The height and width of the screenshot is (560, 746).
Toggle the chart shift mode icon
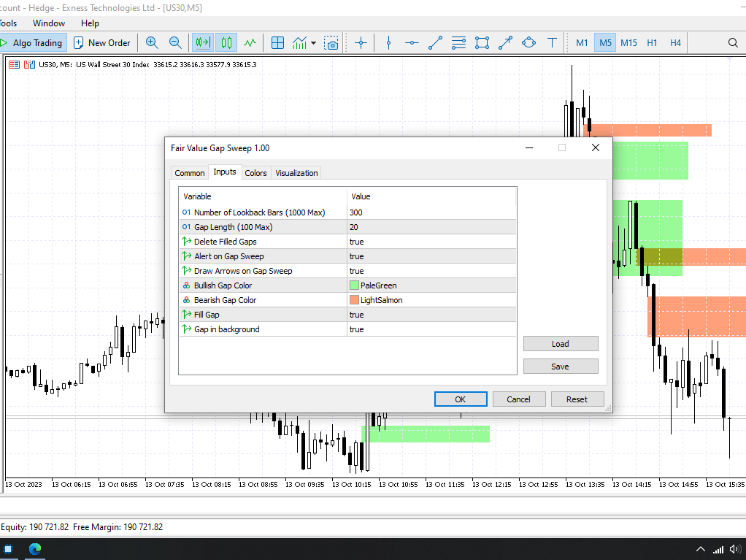click(202, 42)
